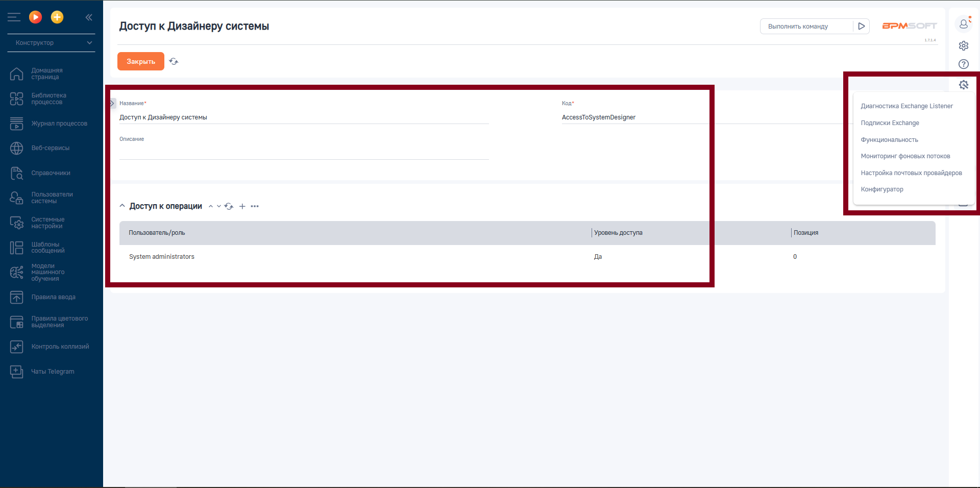This screenshot has height=488, width=980.
Task: Click the Да access level cell
Action: point(598,257)
